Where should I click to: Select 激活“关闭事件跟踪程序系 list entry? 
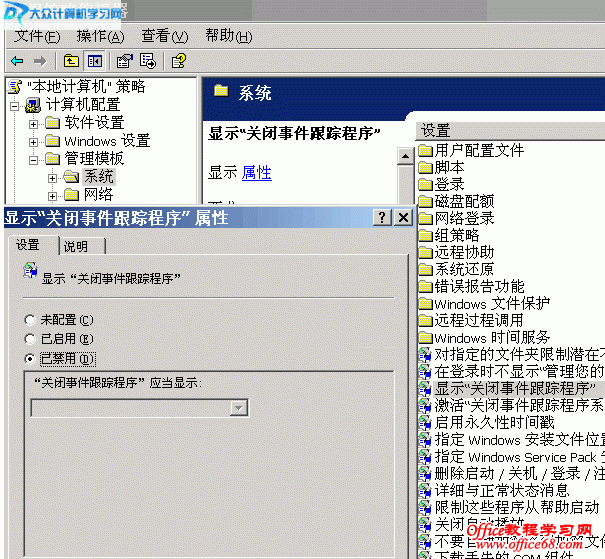(x=519, y=405)
